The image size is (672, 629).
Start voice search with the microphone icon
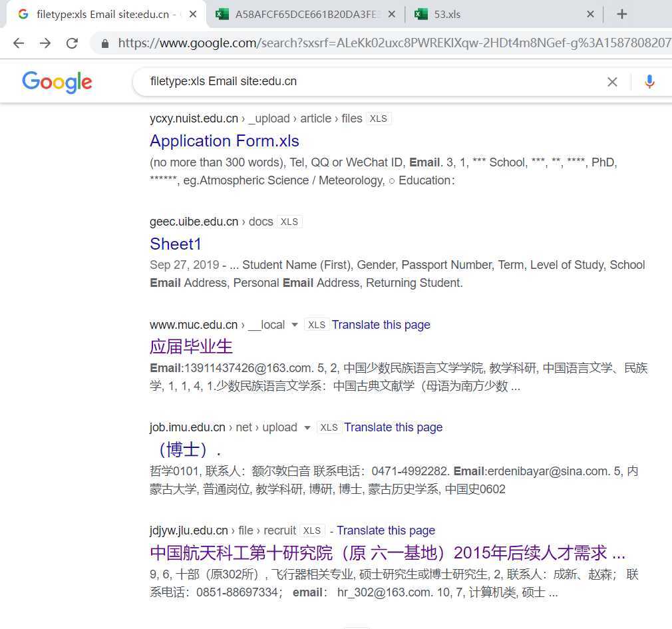(x=649, y=81)
